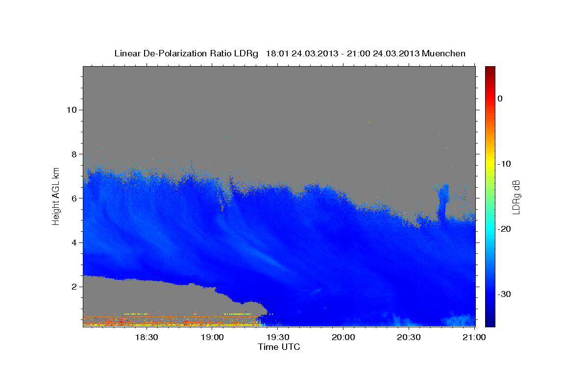Click the 20:00 time tick label
The width and height of the screenshot is (588, 392).
343,338
